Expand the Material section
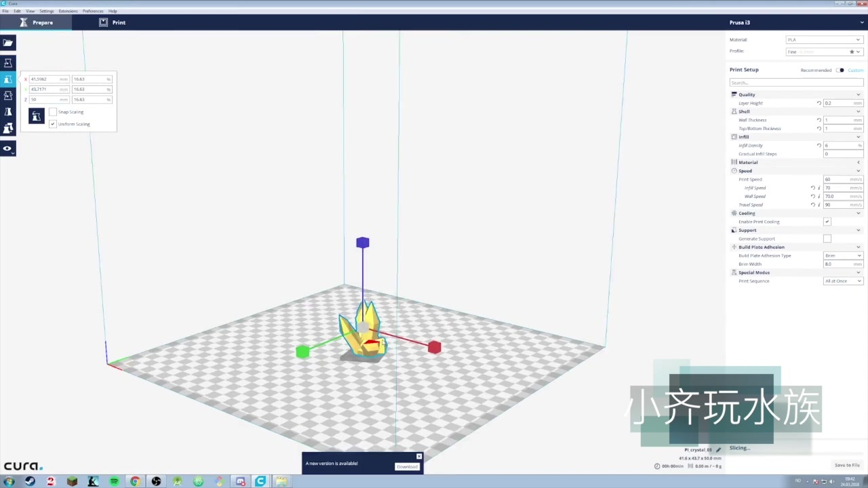 pos(796,162)
